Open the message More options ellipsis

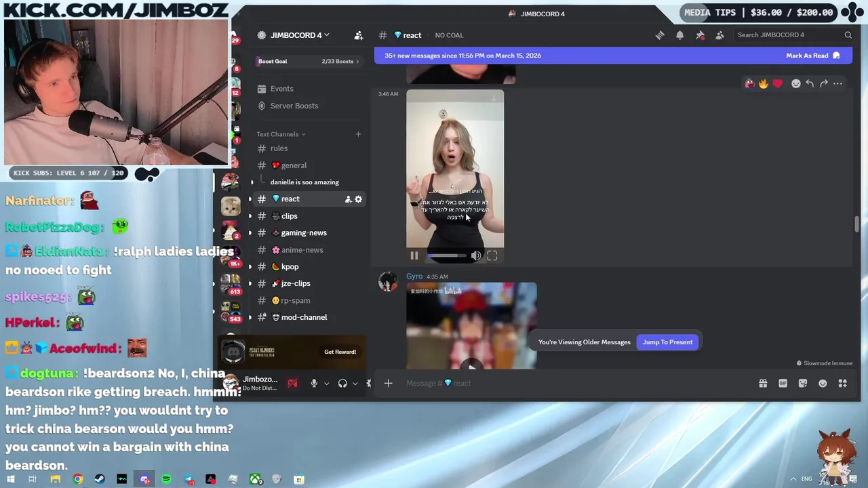838,83
